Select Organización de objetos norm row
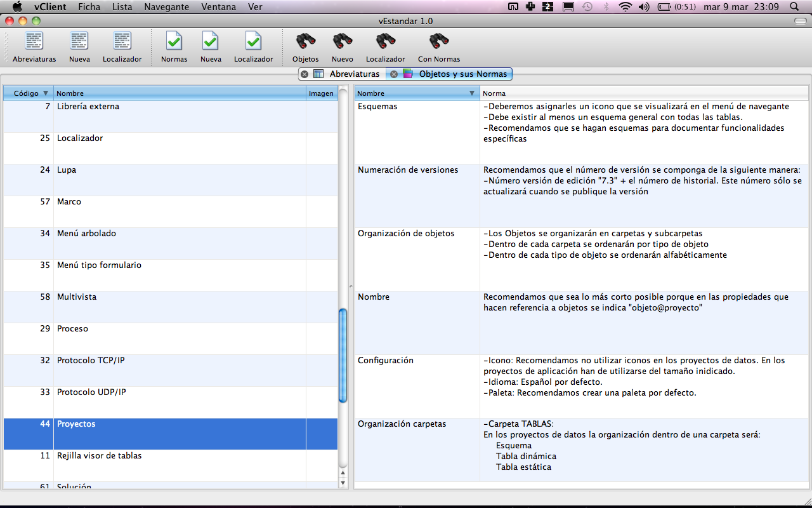The image size is (812, 508). pos(582,259)
